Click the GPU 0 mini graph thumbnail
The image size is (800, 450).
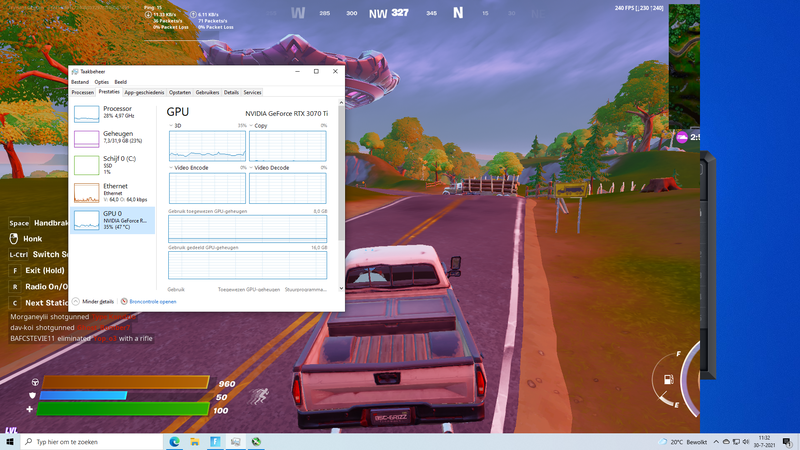tap(86, 220)
